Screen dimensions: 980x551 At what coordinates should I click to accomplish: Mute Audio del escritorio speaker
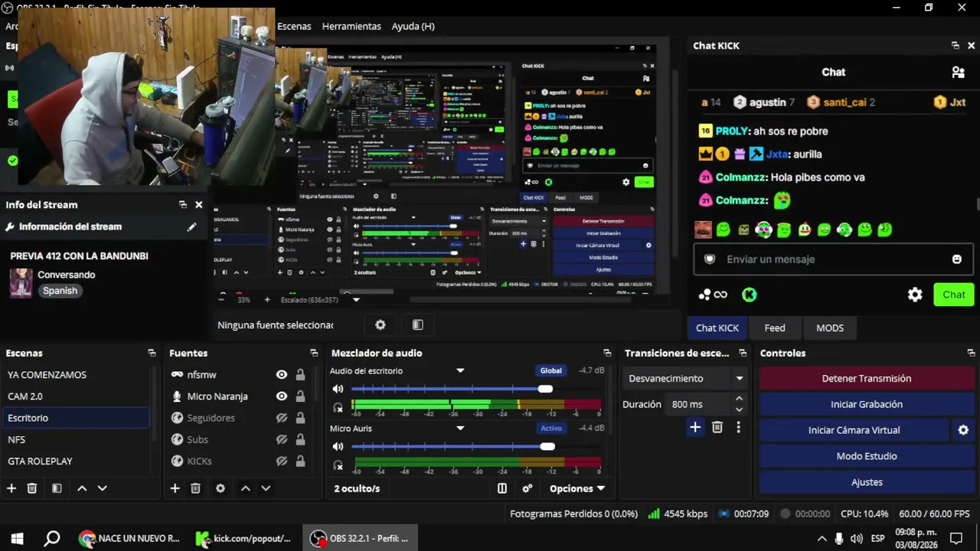338,389
